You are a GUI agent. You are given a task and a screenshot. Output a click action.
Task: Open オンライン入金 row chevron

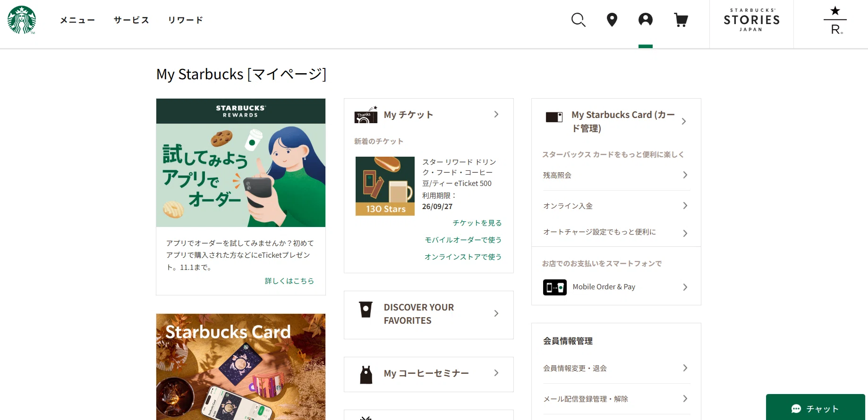(685, 206)
